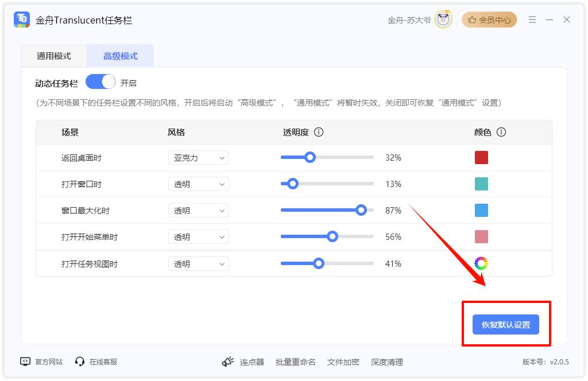Click the 恢复默认设置 button

[x=506, y=325]
